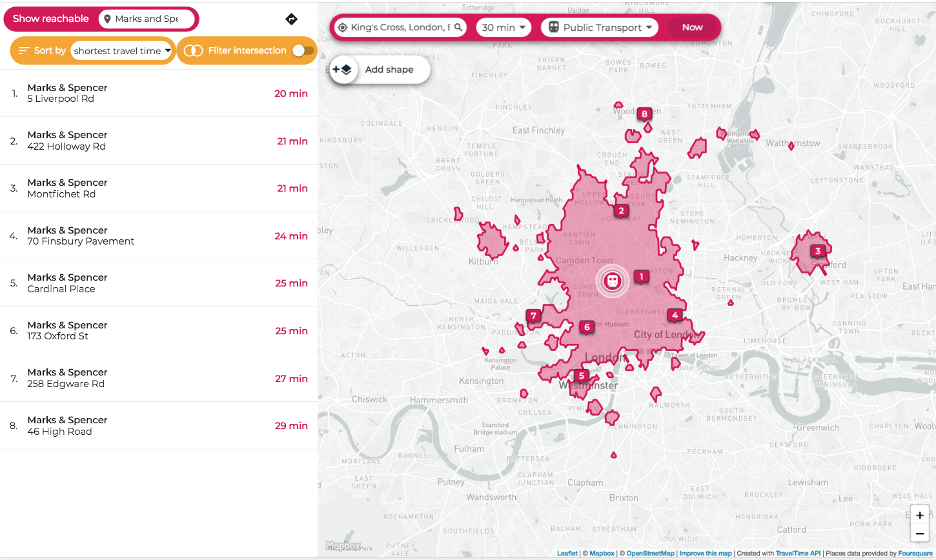Click the 20 min travel time value
Image resolution: width=936 pixels, height=560 pixels.
291,94
